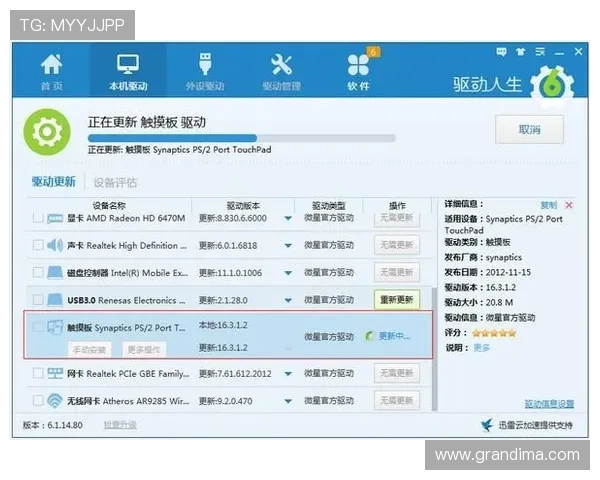
Task: Click the feedback chat bubble icon
Action: [x=501, y=52]
